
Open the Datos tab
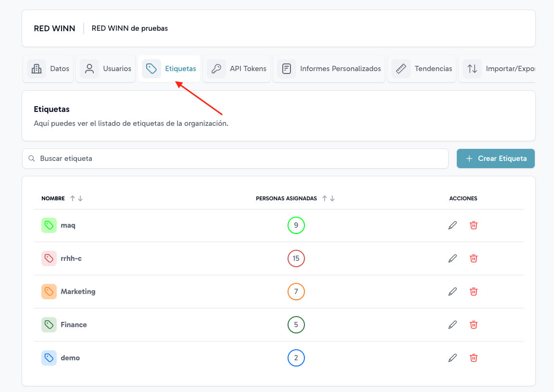tap(49, 69)
